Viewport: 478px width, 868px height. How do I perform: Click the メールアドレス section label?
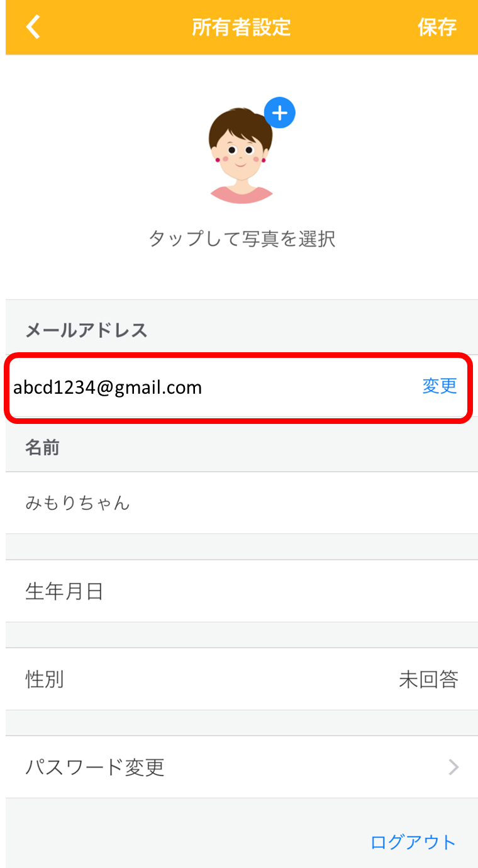point(86,330)
